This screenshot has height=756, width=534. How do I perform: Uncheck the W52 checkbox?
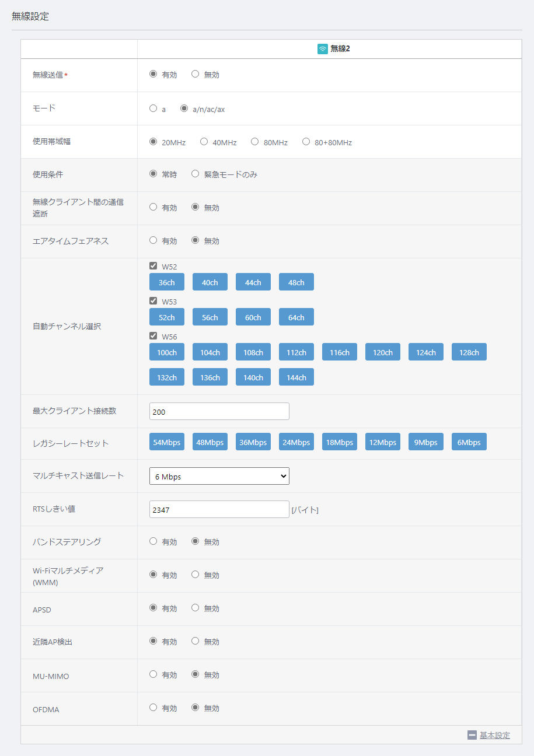153,266
